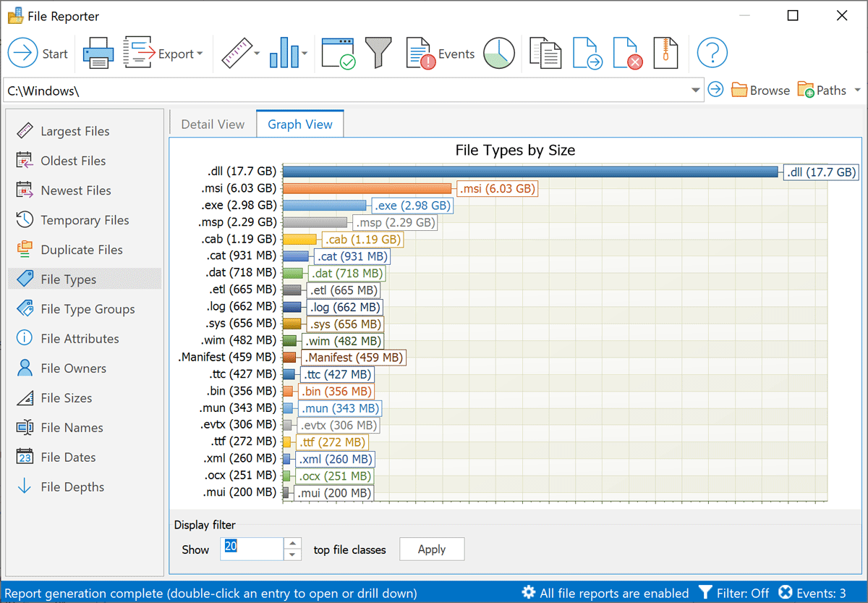
Task: Click the Browse folder button
Action: pyautogui.click(x=760, y=90)
